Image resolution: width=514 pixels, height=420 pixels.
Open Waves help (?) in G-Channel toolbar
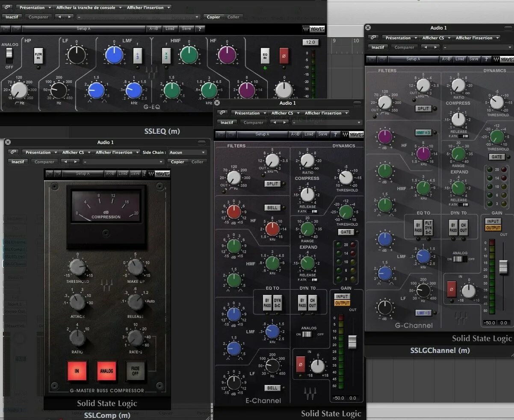[x=487, y=59]
